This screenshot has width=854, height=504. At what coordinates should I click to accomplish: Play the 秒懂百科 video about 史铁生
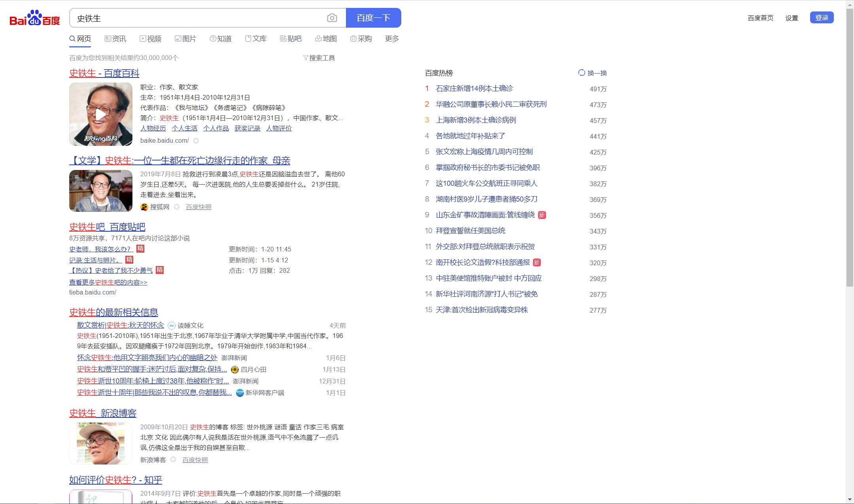click(x=101, y=114)
